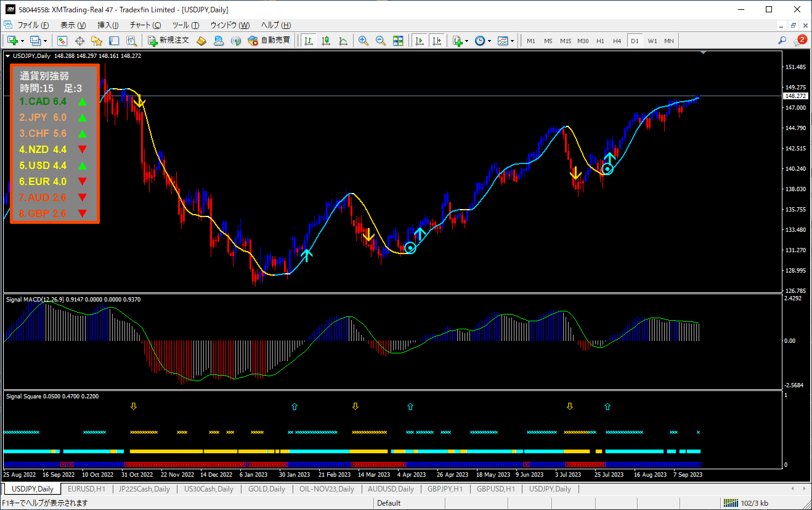Image resolution: width=812 pixels, height=510 pixels.
Task: Click the 148.272 current price label
Action: point(796,96)
